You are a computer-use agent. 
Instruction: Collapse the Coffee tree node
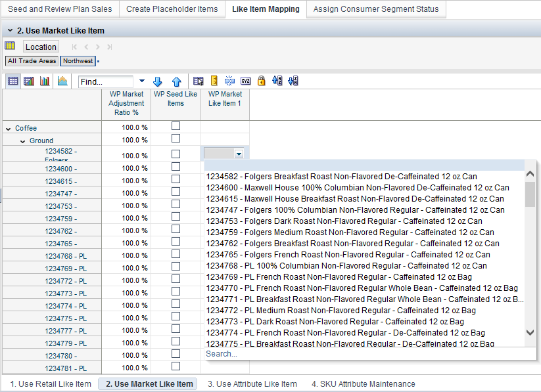(9, 129)
